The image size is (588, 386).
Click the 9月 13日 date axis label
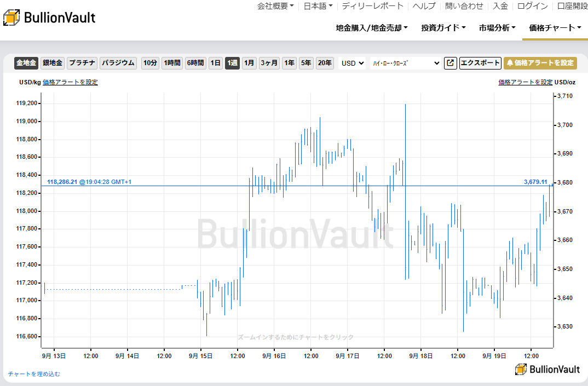54,356
